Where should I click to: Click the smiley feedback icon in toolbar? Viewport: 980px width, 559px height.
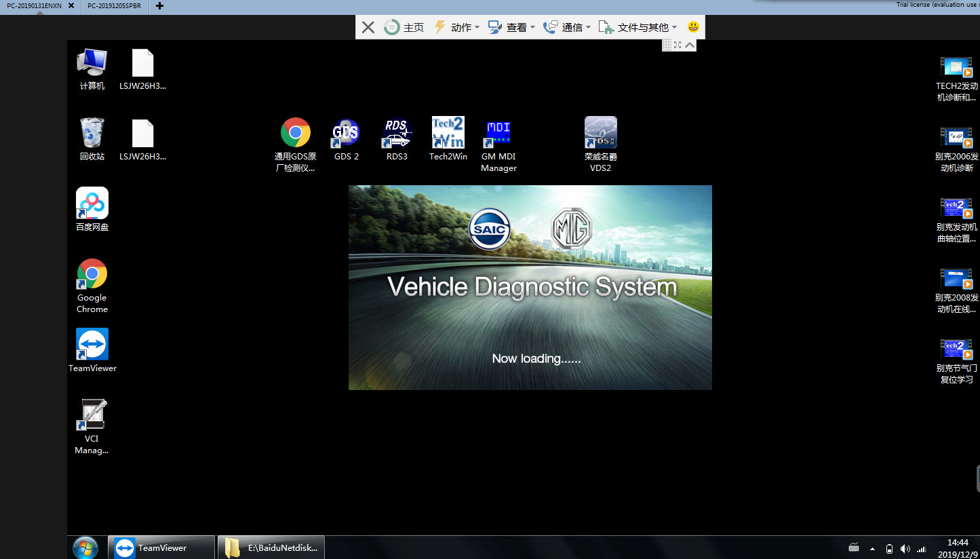[x=693, y=27]
